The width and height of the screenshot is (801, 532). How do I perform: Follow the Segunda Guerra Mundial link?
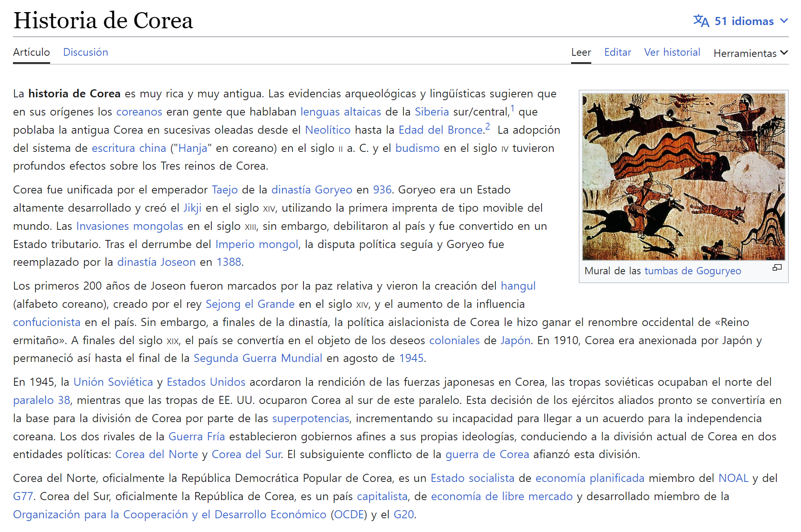point(257,358)
